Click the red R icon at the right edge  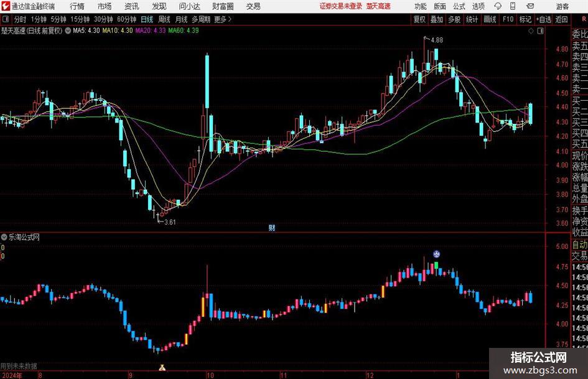click(584, 19)
